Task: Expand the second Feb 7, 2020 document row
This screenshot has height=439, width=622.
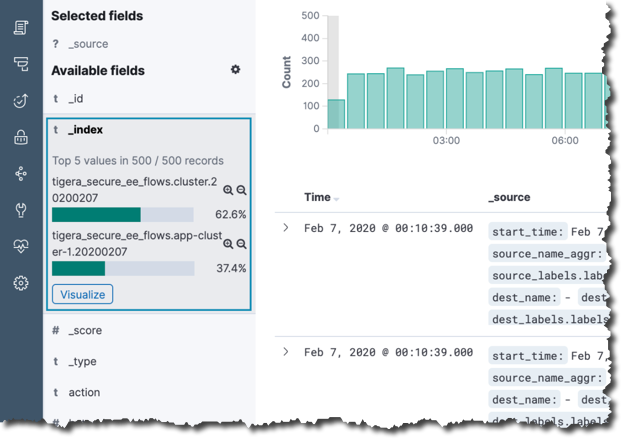Action: (x=285, y=352)
